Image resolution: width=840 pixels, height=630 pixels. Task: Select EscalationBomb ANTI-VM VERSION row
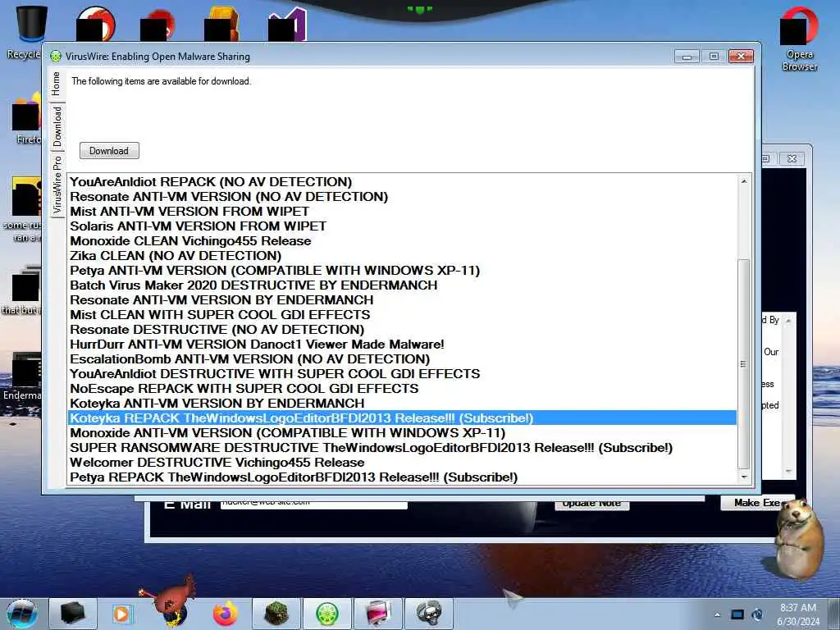pyautogui.click(x=402, y=359)
